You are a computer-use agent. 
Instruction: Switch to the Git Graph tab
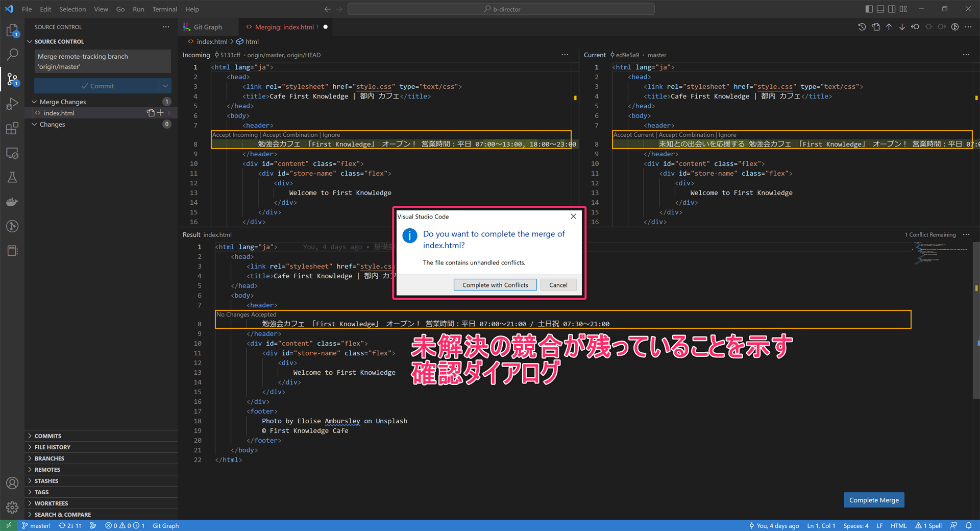point(208,27)
